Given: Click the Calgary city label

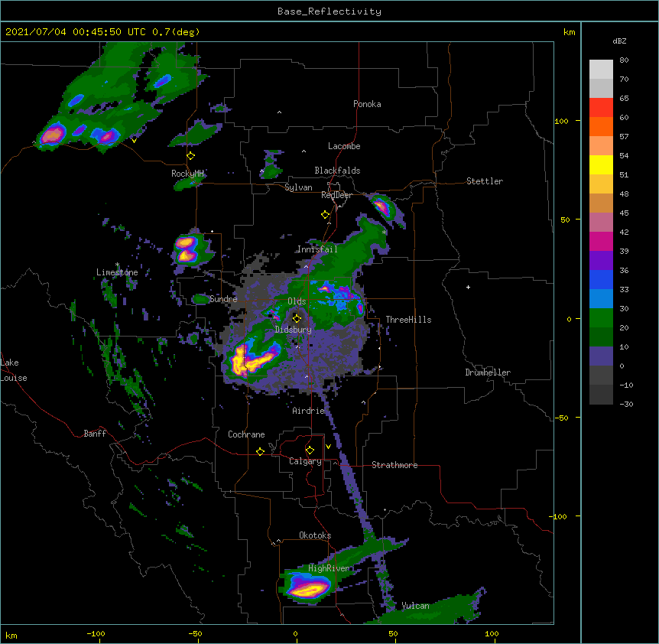Looking at the screenshot, I should 305,461.
